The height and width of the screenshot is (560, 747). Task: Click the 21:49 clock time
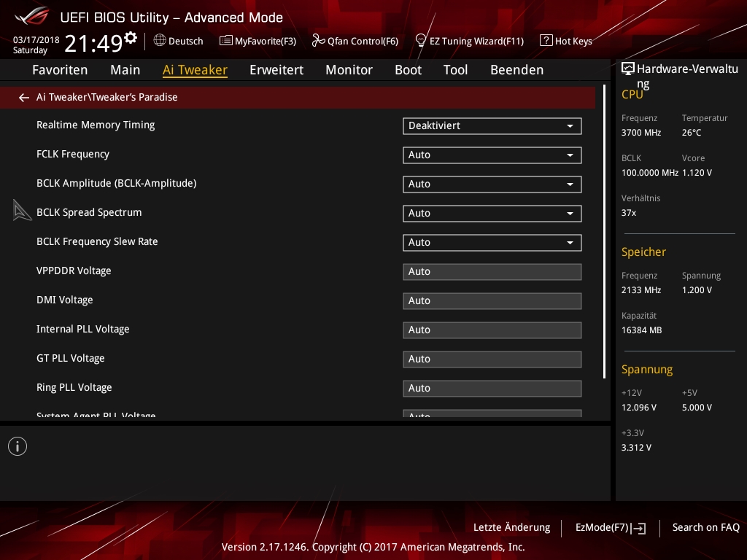pos(93,43)
